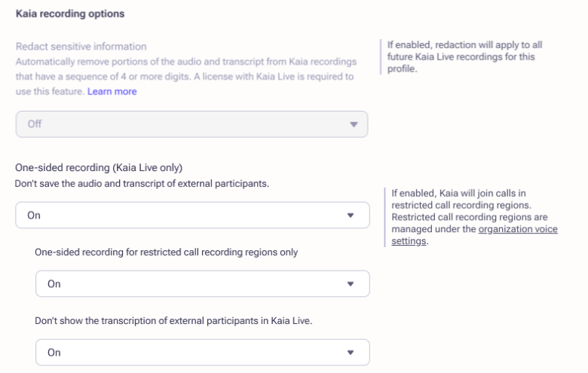This screenshot has height=373, width=588.
Task: Open the external participants transcription dropdown
Action: click(202, 353)
